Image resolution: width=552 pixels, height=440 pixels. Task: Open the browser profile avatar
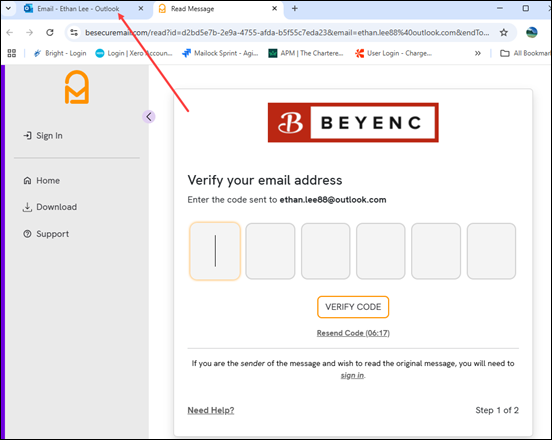click(532, 33)
